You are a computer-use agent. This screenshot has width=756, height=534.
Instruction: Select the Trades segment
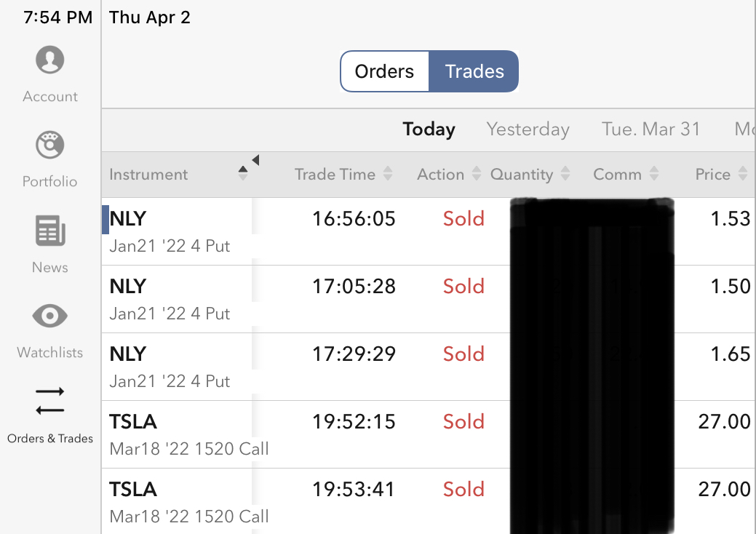point(474,71)
